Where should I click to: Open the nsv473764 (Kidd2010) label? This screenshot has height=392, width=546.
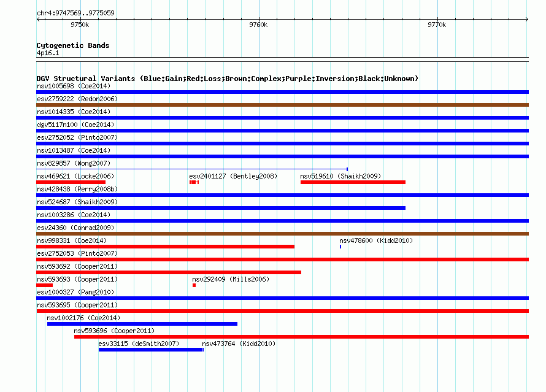point(239,344)
